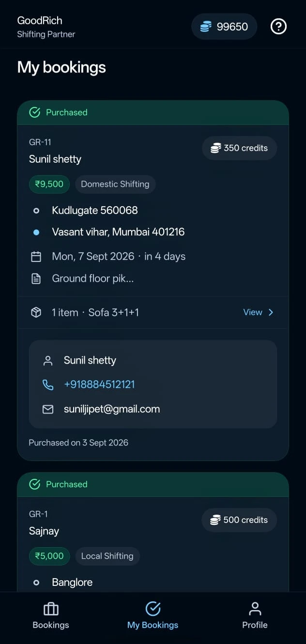Screen dimensions: 306x644
Task: Click the package box icon beside 1 item
Action: (36, 312)
